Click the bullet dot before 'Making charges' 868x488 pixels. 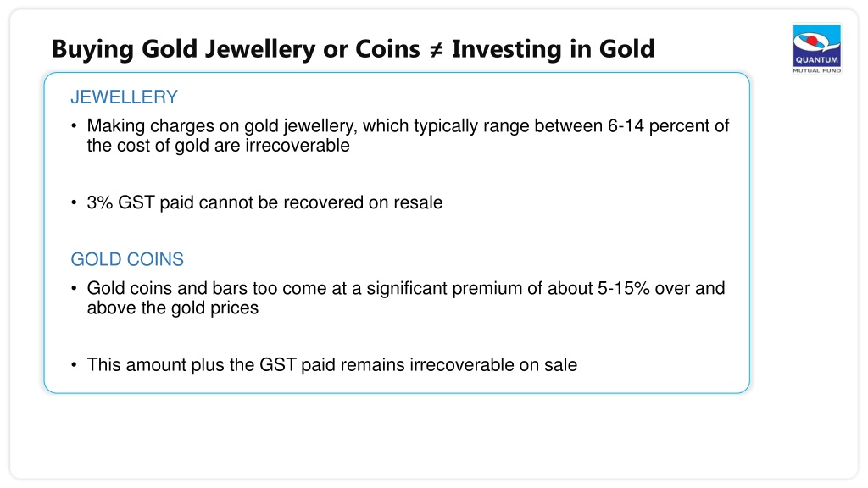(x=75, y=126)
